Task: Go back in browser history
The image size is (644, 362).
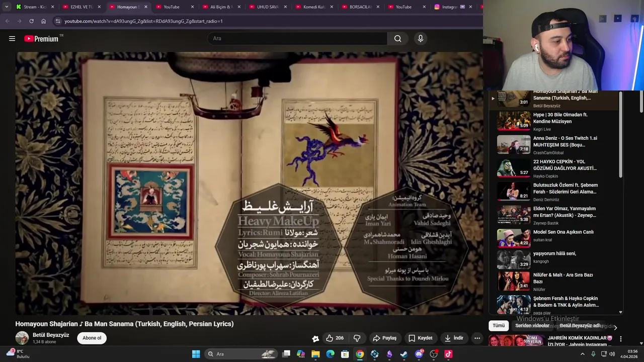Action: [7, 21]
